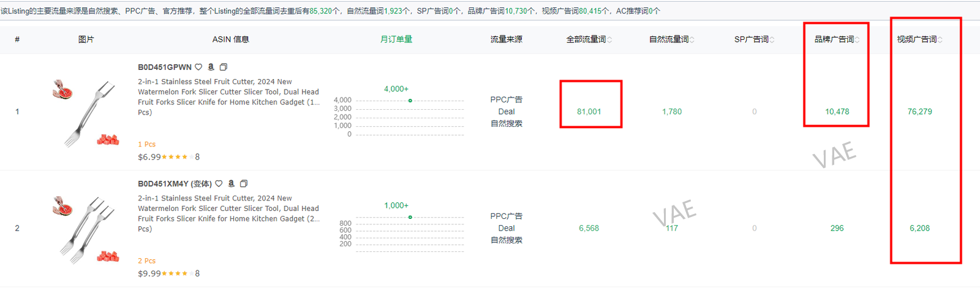Click the 4,000+ monthly orders chart point

(x=410, y=101)
